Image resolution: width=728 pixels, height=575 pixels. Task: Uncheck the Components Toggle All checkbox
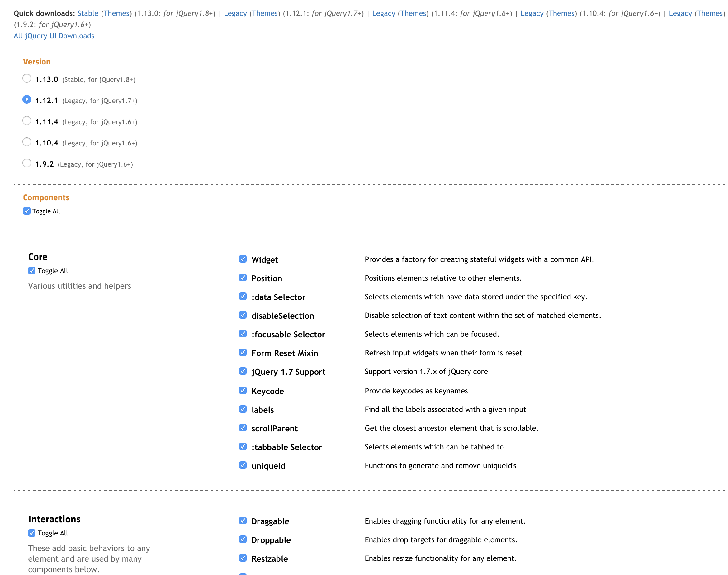pyautogui.click(x=26, y=211)
